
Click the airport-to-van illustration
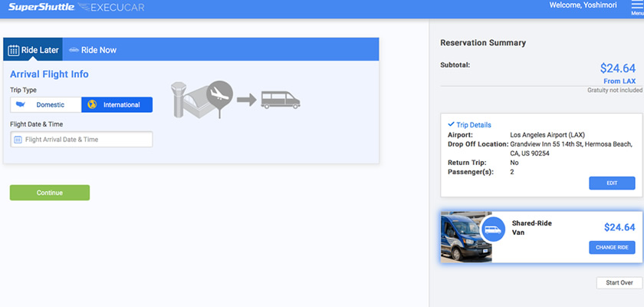233,98
